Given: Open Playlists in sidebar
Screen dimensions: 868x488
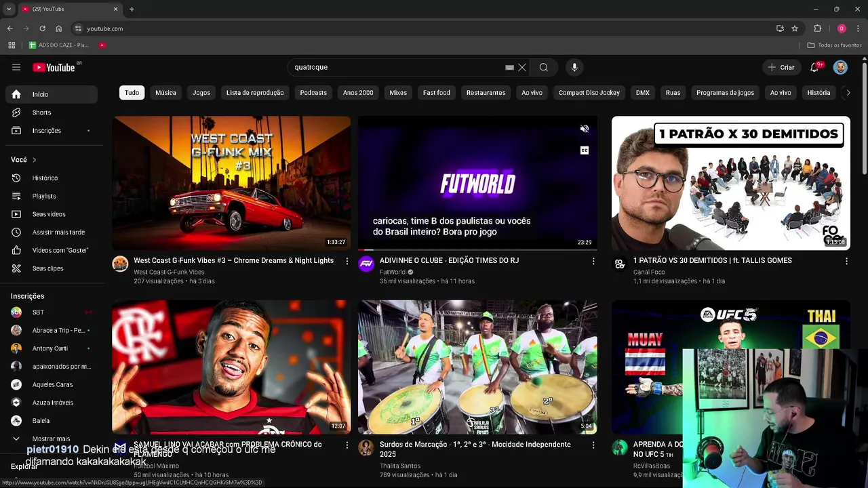Looking at the screenshot, I should tap(52, 196).
